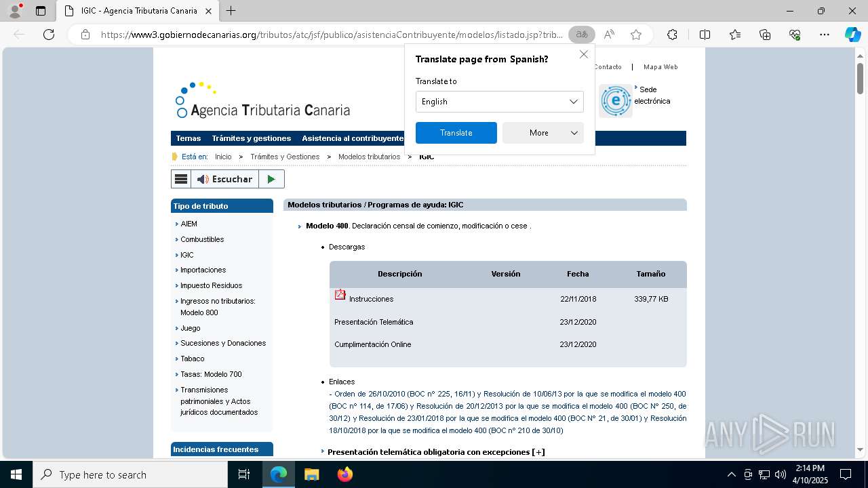The image size is (868, 488).
Task: Go to Trámites y Gestiones breadcrumb
Action: [285, 157]
